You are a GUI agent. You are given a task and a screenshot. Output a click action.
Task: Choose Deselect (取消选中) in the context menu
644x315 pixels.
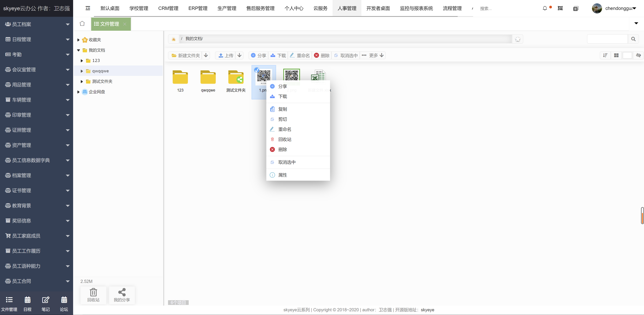(298, 162)
